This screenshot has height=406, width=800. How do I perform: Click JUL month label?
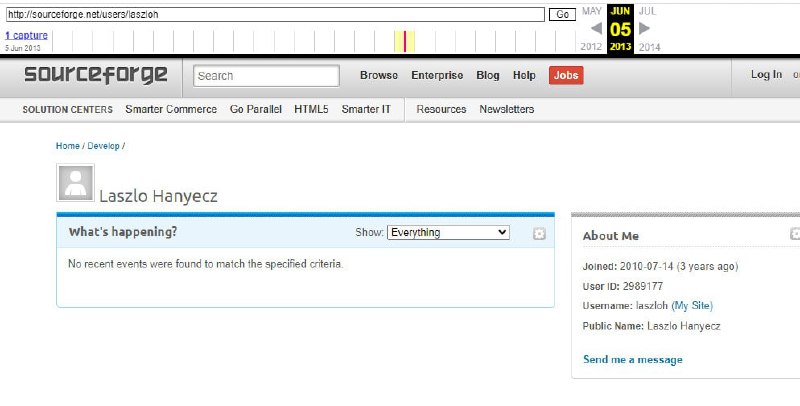647,11
